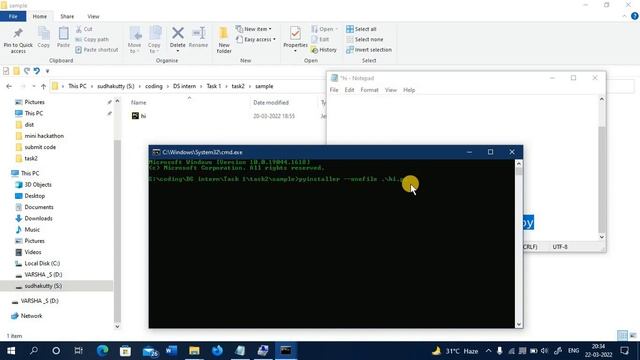Open the Move to dropdown

click(135, 40)
